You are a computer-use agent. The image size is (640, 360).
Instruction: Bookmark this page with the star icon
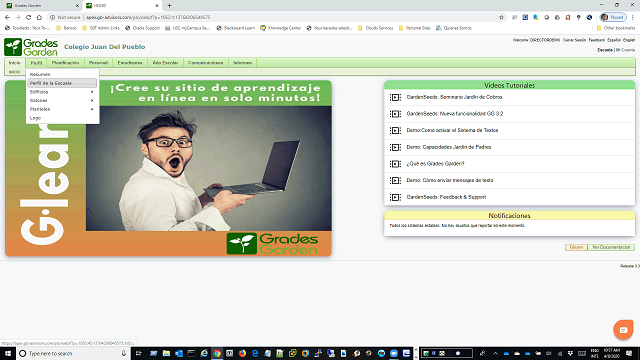tap(501, 17)
